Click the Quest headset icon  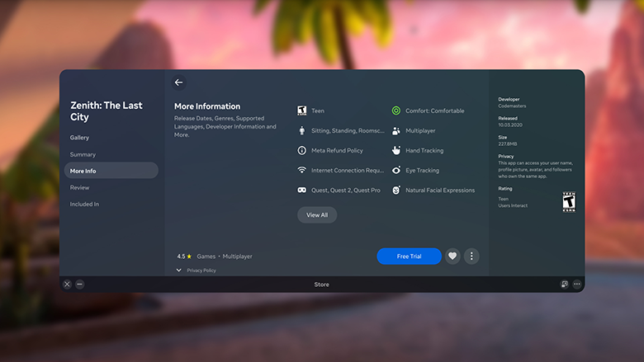click(x=302, y=190)
